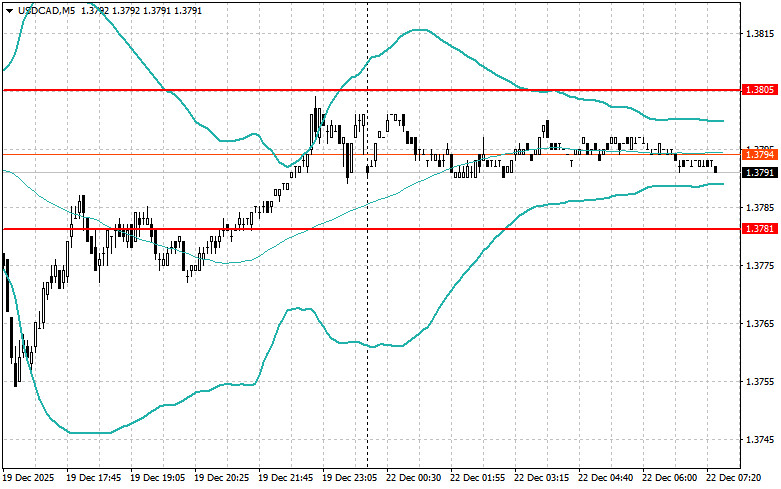This screenshot has width=781, height=489.
Task: Click the 1.3785 price axis value
Action: (760, 208)
